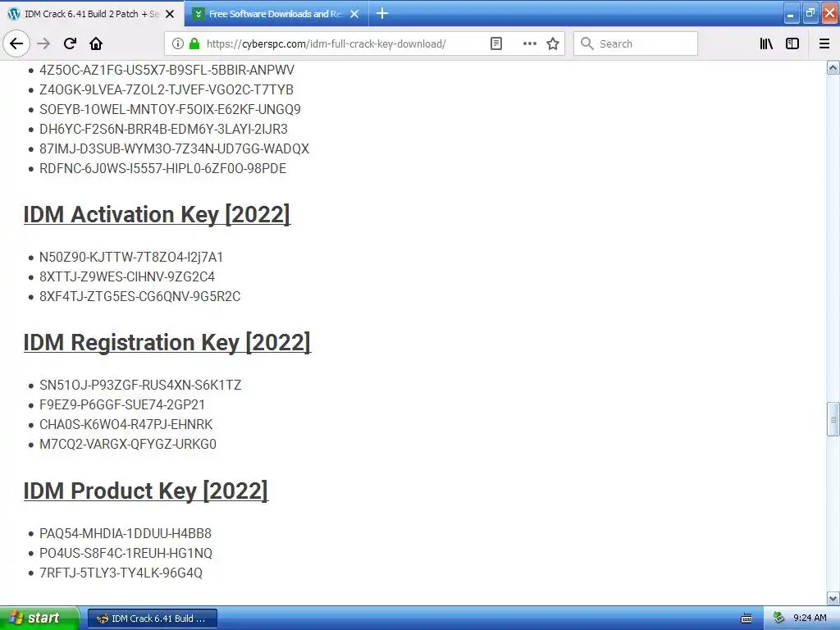The image size is (840, 630).
Task: Close the Free Software Downloads tab
Action: coord(354,14)
